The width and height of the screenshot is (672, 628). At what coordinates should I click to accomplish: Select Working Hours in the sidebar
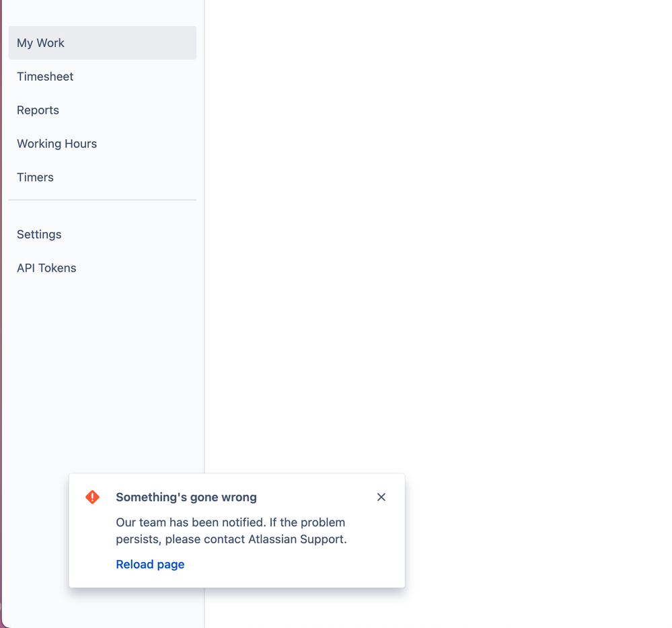57,144
